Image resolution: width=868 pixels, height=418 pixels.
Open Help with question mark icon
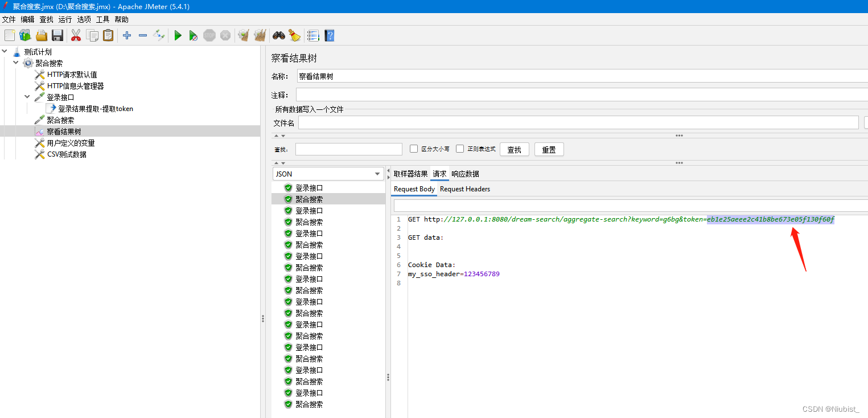(329, 35)
